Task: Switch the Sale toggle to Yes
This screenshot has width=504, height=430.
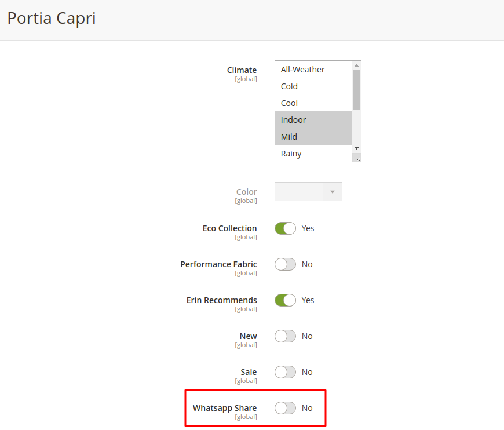Action: click(285, 372)
